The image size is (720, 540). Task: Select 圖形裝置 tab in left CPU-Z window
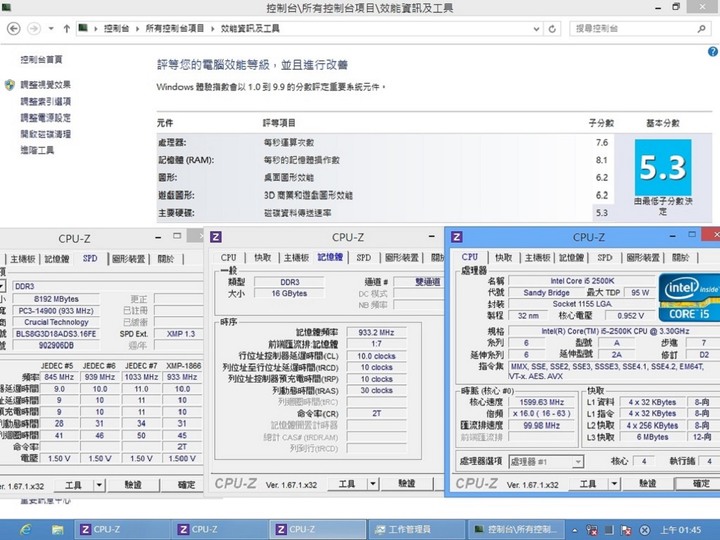[x=129, y=259]
